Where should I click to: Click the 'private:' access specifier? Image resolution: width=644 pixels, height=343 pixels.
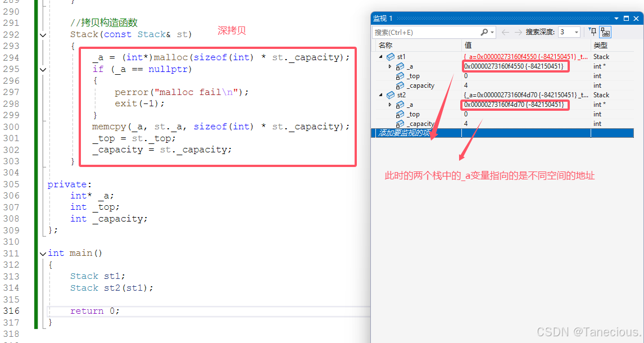70,184
